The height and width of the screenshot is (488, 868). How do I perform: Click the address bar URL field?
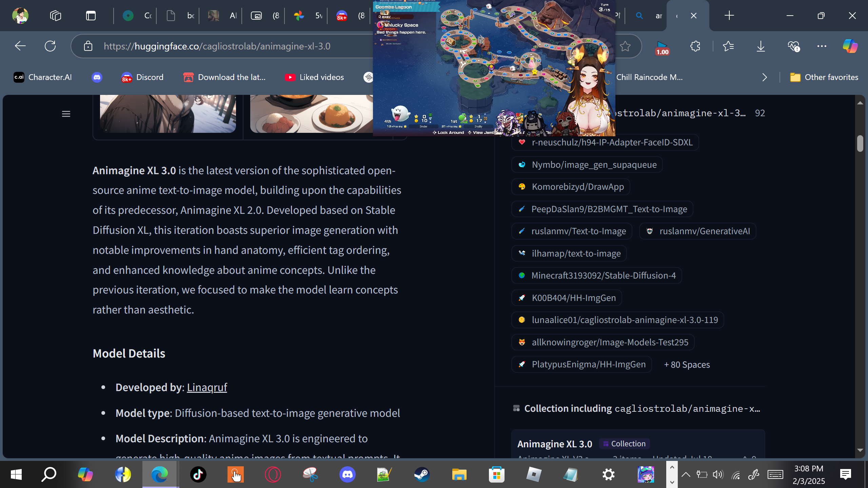217,46
